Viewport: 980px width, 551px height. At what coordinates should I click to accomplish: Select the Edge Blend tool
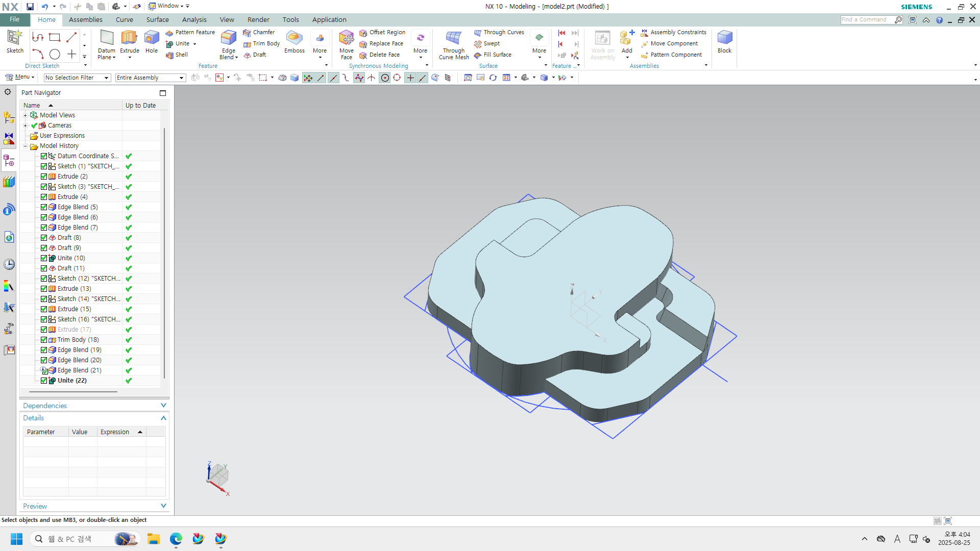click(x=228, y=39)
